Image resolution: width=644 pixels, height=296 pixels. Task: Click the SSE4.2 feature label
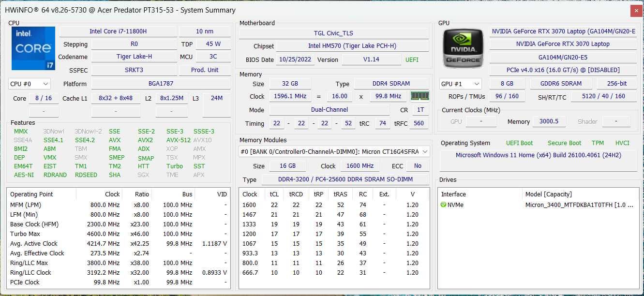coord(85,140)
